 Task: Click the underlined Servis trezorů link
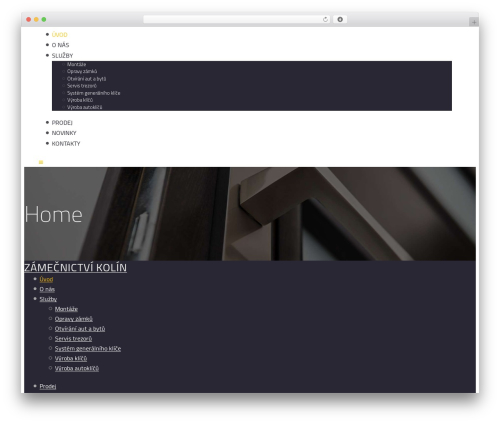coord(73,339)
